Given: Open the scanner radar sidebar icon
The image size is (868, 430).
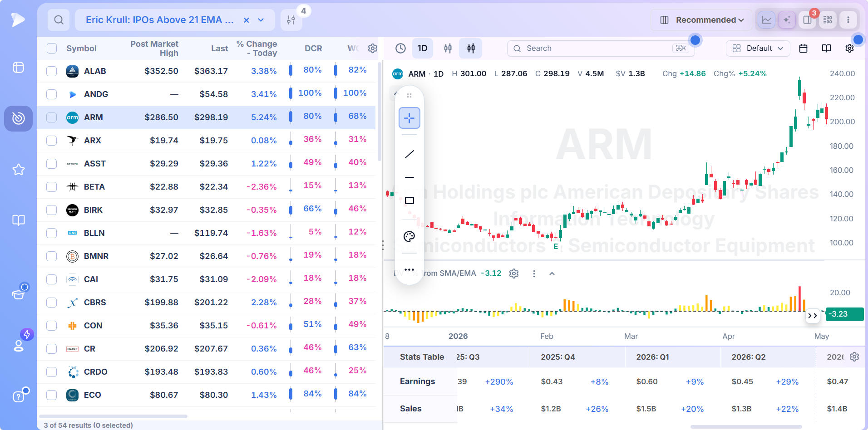Looking at the screenshot, I should click(x=18, y=118).
